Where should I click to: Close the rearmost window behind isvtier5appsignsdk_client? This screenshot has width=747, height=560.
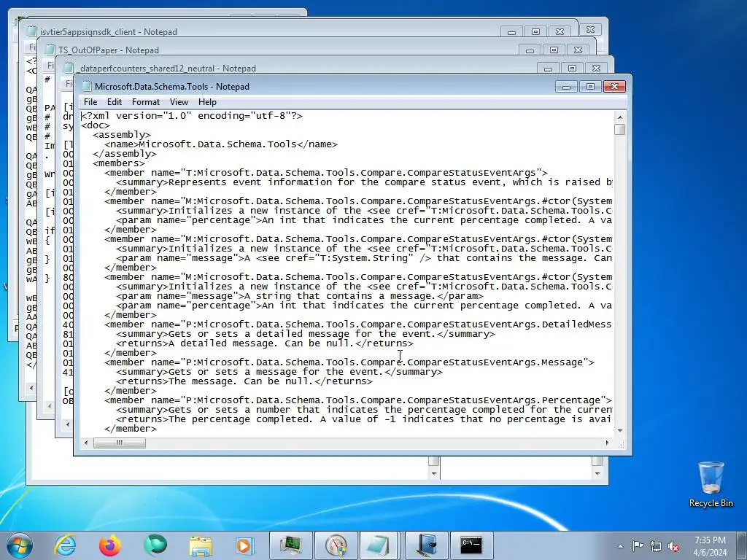(x=591, y=29)
